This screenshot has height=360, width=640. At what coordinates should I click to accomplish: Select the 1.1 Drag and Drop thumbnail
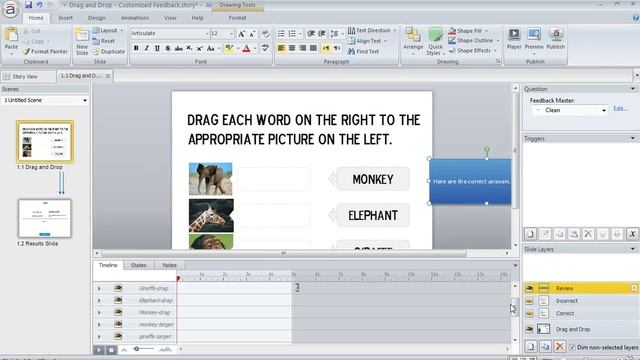coord(45,142)
